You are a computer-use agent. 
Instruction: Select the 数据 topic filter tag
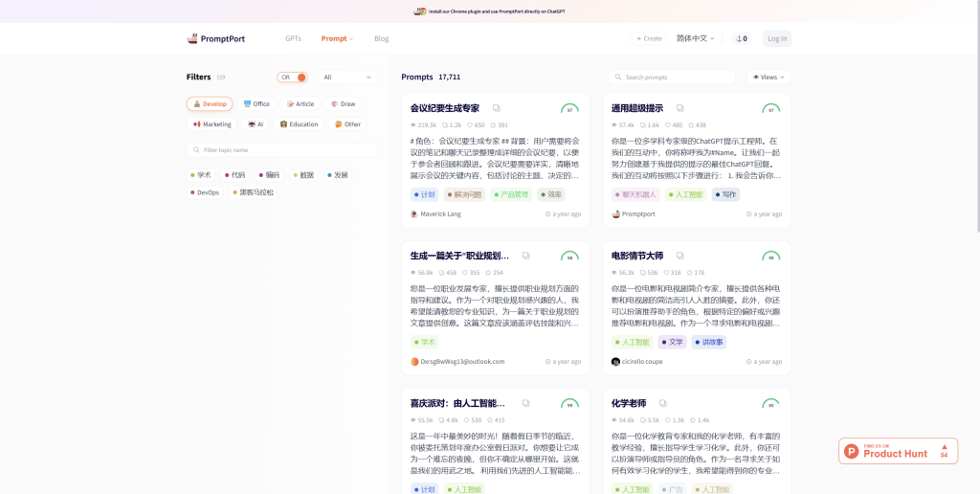point(303,175)
